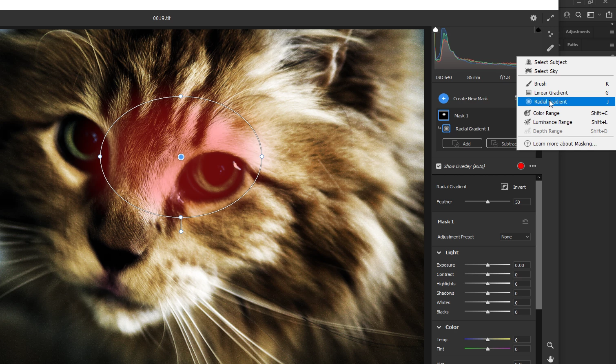Viewport: 616px width, 364px height.
Task: Edit the Shadows value field
Action: pos(522,293)
